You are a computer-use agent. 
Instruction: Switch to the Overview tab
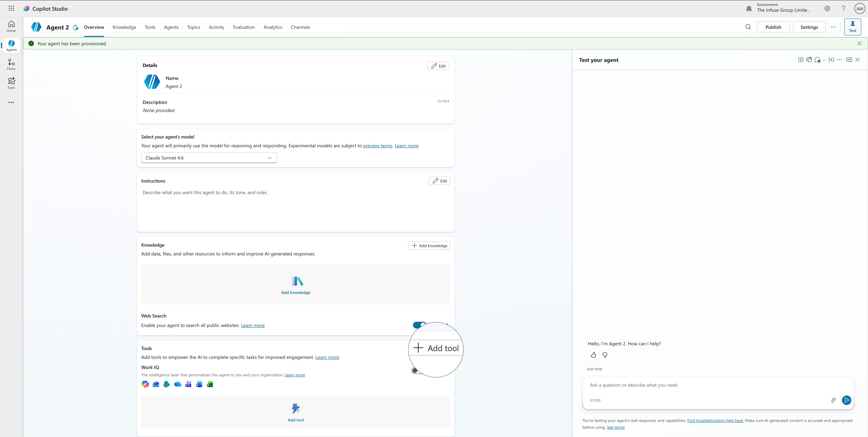tap(94, 27)
